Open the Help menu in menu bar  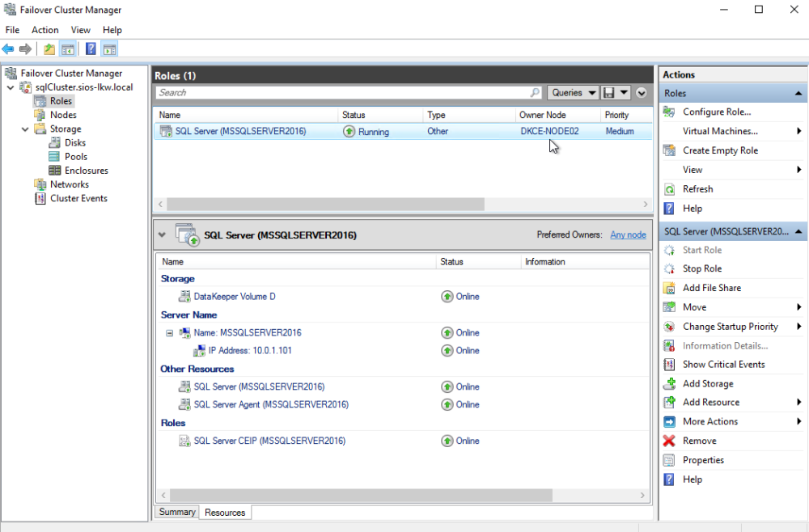(112, 30)
